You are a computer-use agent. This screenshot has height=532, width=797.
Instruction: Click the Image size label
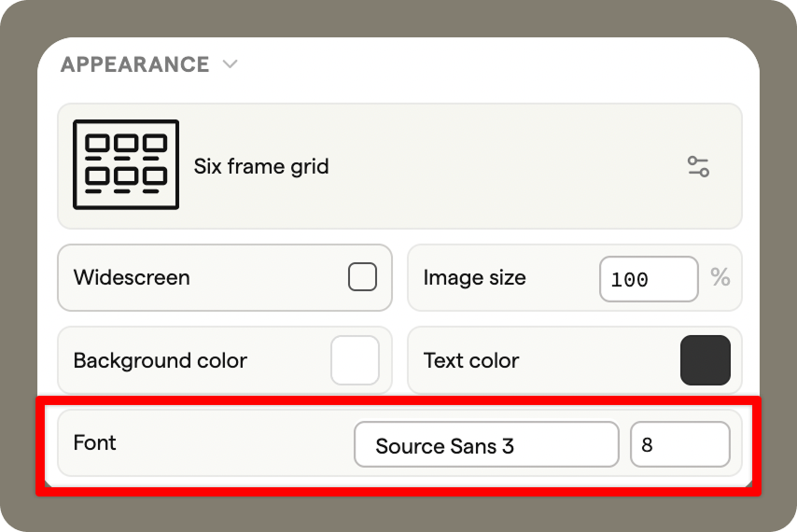click(474, 277)
